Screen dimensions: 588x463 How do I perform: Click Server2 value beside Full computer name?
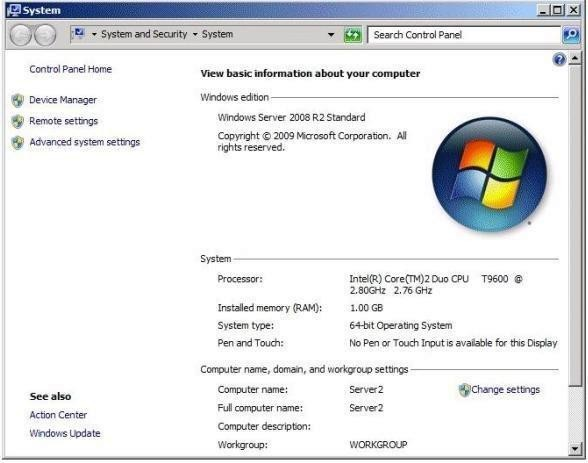click(x=366, y=408)
